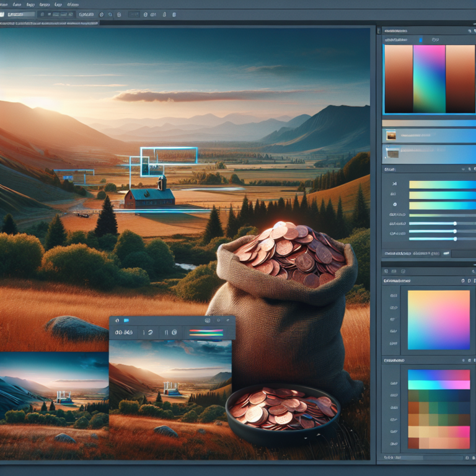The image size is (476, 476).
Task: Select the pink swatch in the swatches palette
Action: (464, 431)
